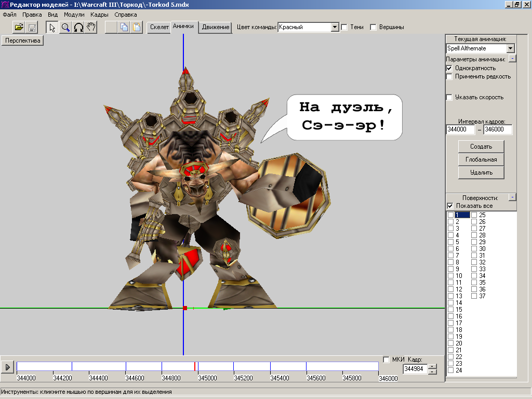Select the rotate view tool
The height and width of the screenshot is (399, 532).
pos(78,28)
